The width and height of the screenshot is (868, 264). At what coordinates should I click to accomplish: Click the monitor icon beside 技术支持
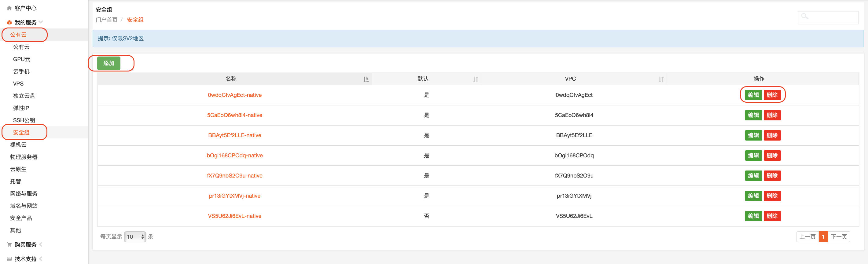coord(9,259)
